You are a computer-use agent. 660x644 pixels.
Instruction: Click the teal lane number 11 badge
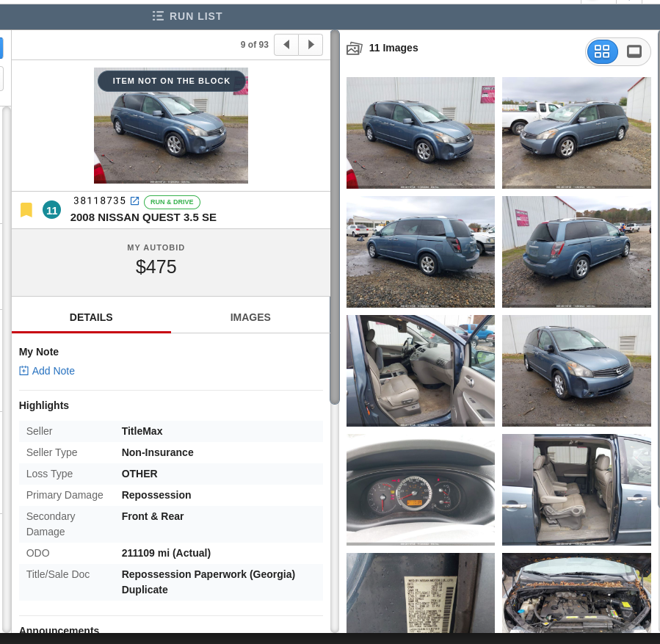[x=51, y=210]
